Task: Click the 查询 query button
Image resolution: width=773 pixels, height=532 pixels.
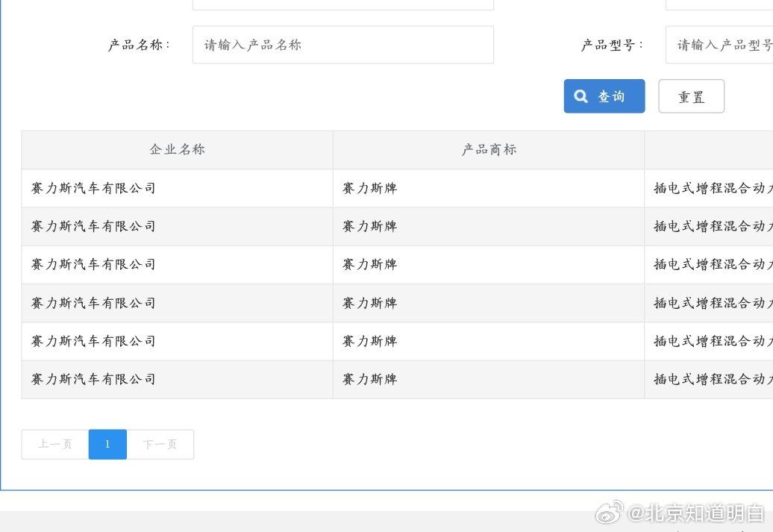Action: click(x=604, y=96)
